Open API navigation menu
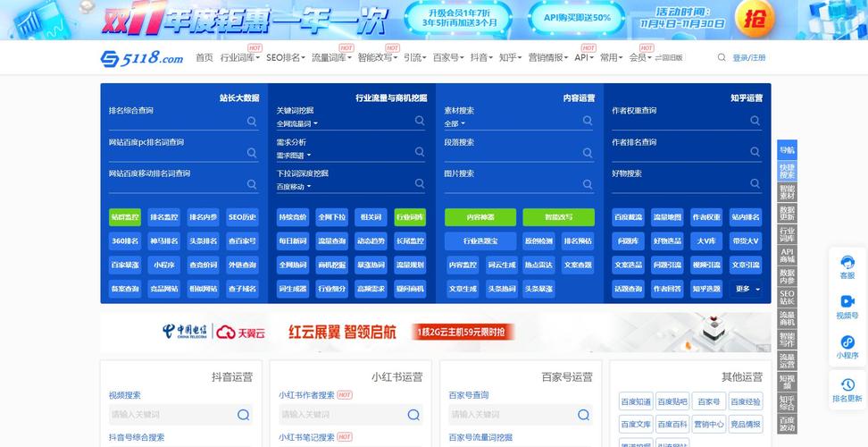The image size is (868, 447). click(583, 57)
